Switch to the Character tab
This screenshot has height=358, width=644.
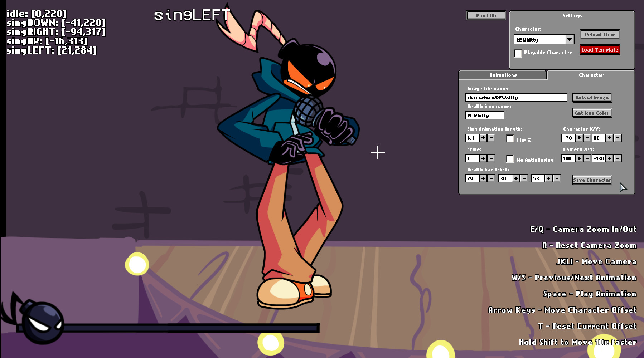(591, 75)
